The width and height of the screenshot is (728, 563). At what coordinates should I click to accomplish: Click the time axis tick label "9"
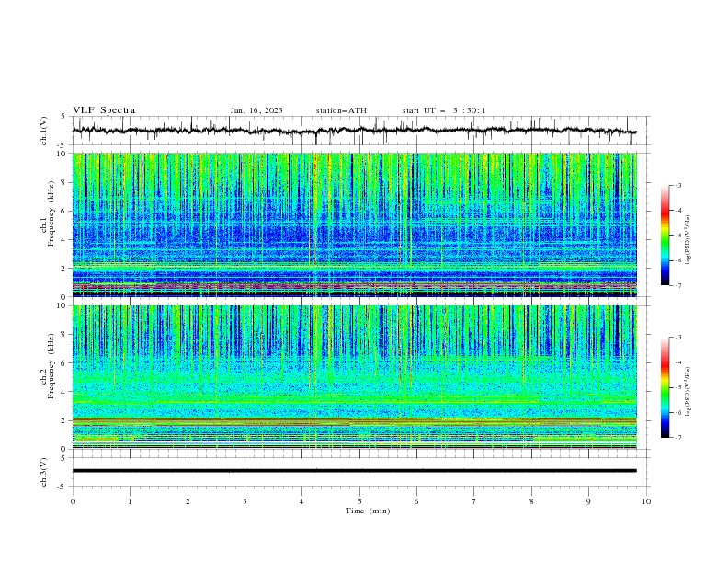coord(588,501)
